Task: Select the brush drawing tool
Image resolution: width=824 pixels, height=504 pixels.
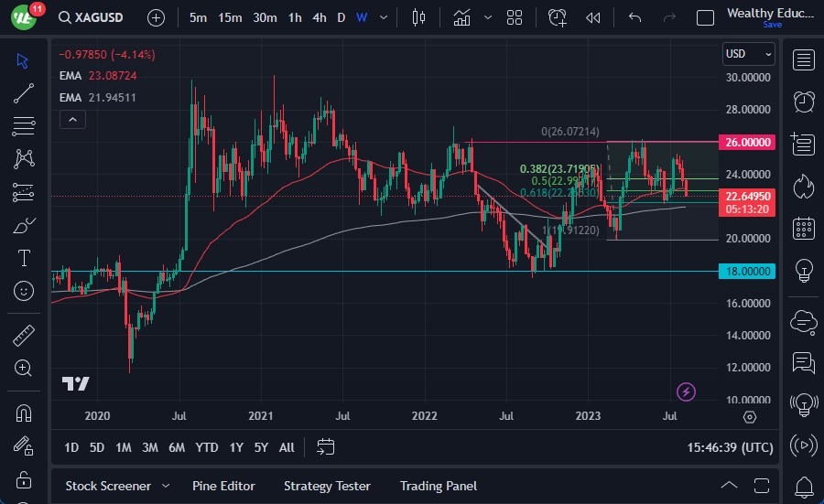Action: click(x=24, y=225)
